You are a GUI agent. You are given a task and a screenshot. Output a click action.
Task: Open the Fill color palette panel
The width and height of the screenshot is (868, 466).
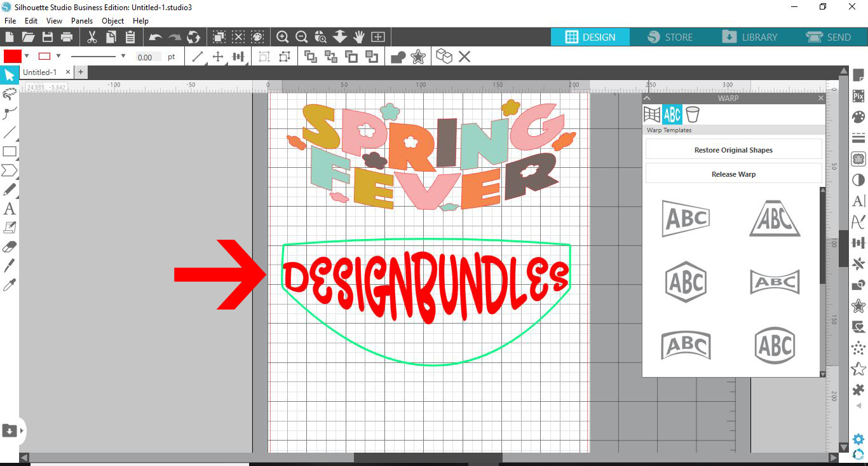(858, 117)
